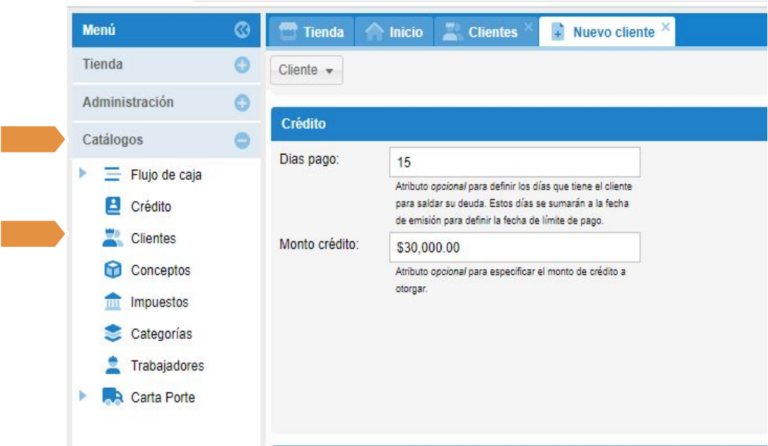Screen dimensions: 768x446
Task: Open the Cliente dropdown button
Action: tap(306, 70)
